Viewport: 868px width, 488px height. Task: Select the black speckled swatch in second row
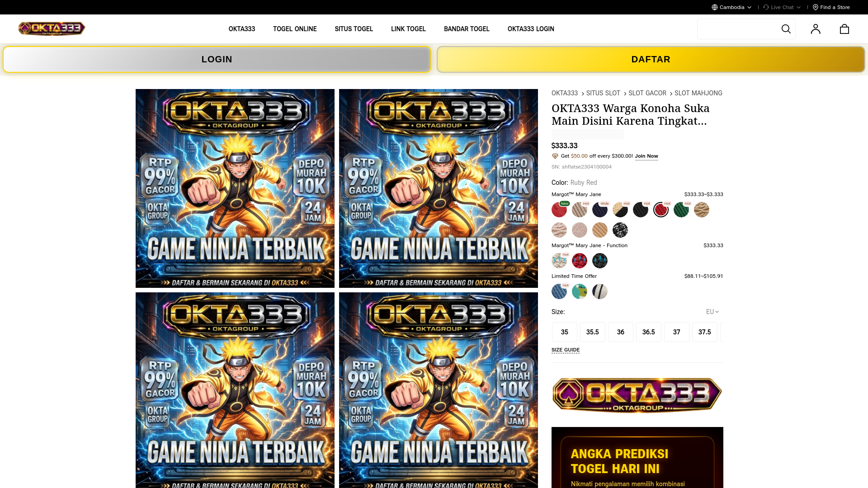(x=620, y=230)
